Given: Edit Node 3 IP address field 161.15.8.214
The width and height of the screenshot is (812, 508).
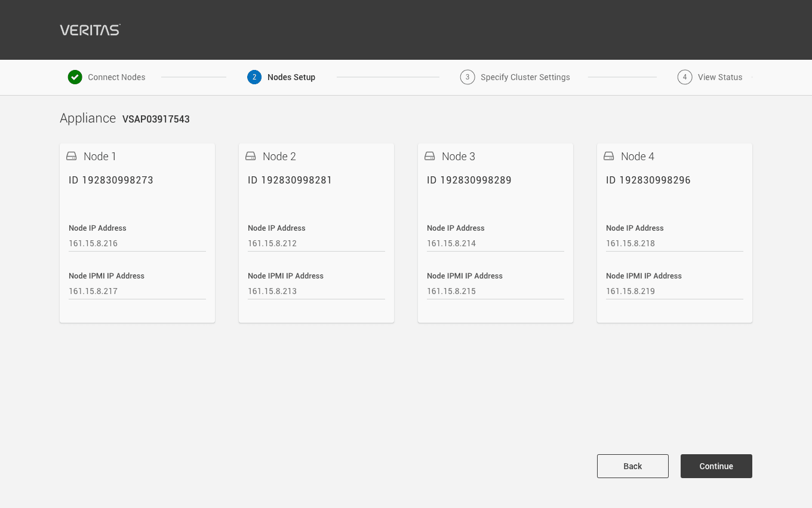Looking at the screenshot, I should (496, 243).
